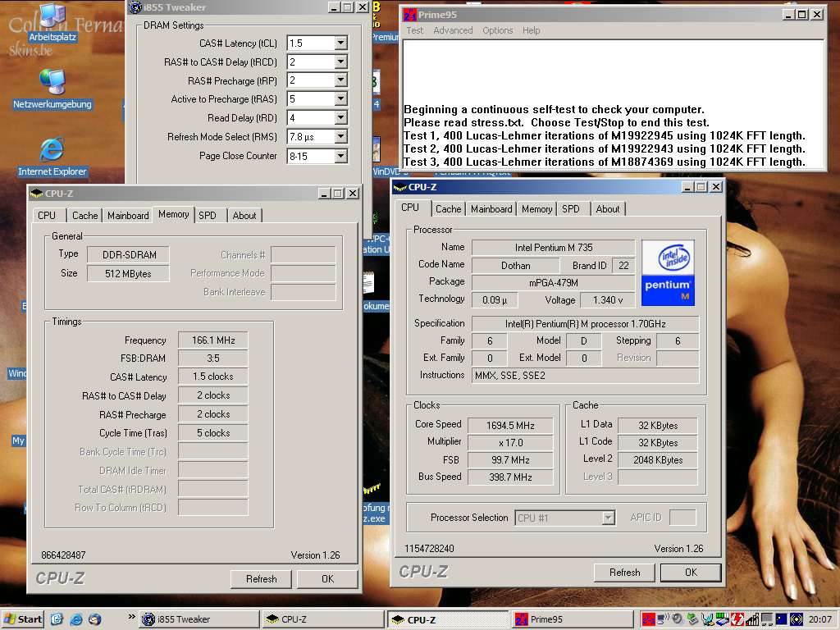The image size is (840, 630).
Task: Click the dark blue moon tray icon
Action: pos(782,619)
